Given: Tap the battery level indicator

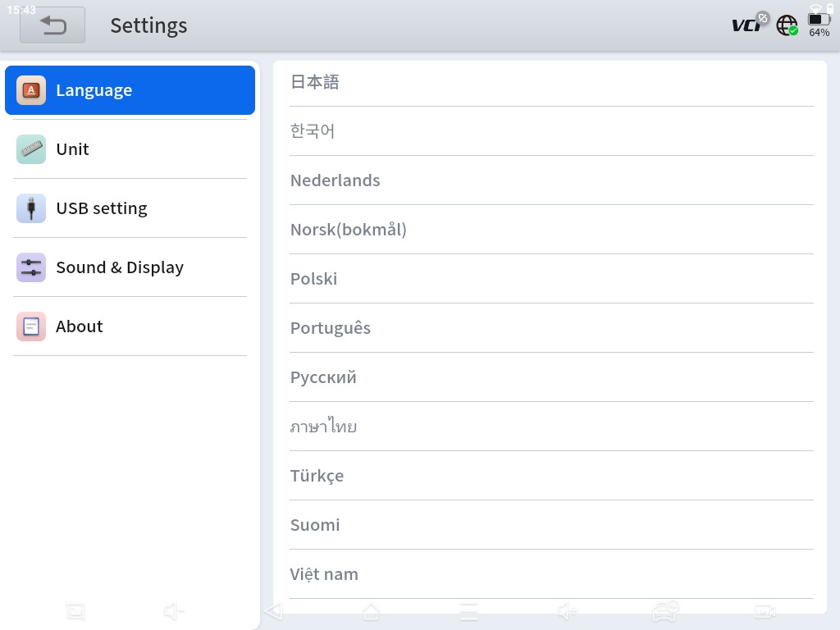Looking at the screenshot, I should click(819, 25).
